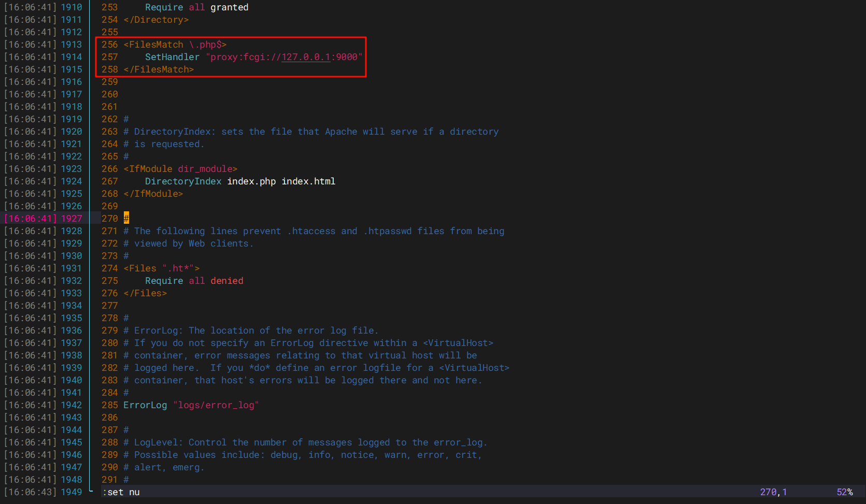Click the comment line starting 'If you do not specify'
This screenshot has width=866, height=504.
click(308, 343)
